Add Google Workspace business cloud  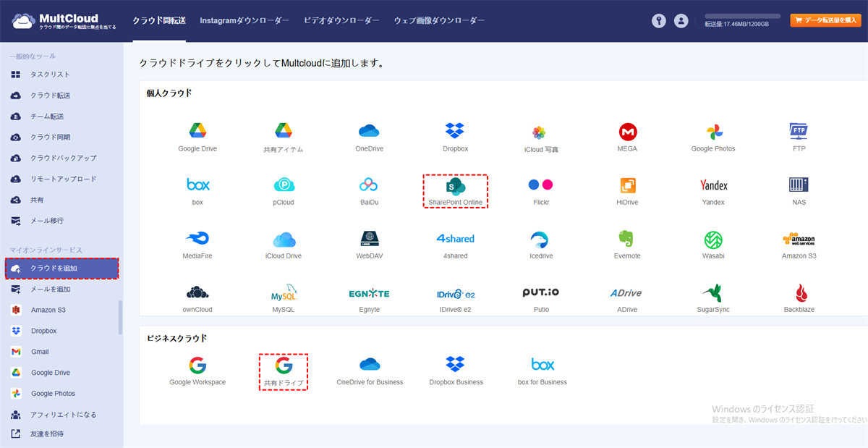pos(197,371)
